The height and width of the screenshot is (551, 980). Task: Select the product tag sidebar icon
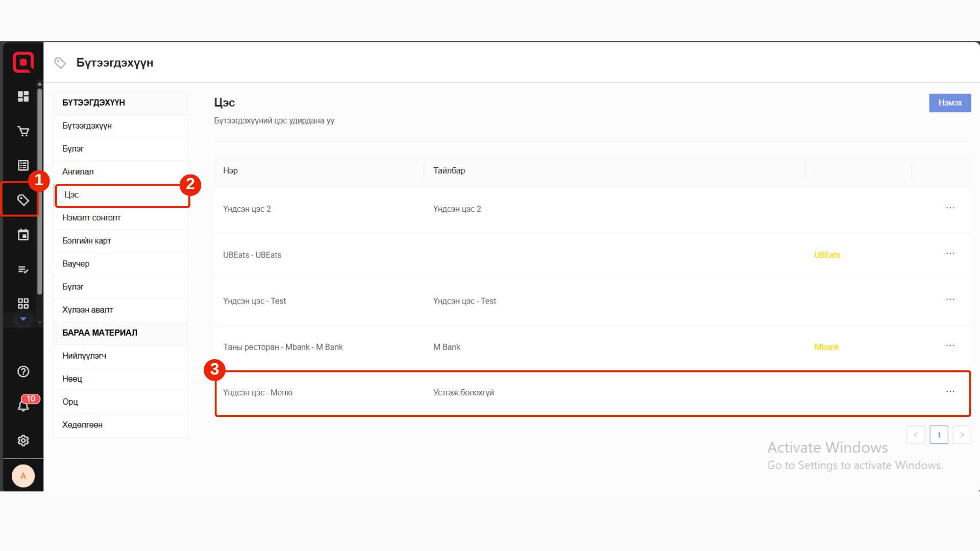tap(23, 200)
